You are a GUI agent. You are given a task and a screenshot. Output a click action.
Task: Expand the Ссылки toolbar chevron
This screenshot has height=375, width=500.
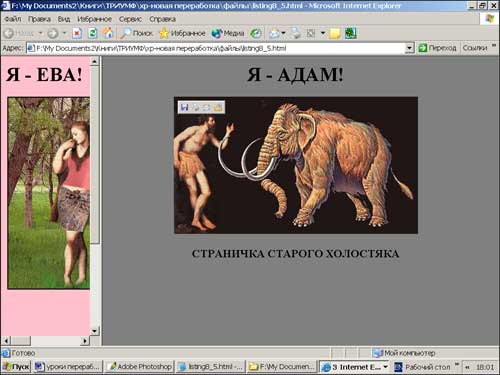(494, 46)
